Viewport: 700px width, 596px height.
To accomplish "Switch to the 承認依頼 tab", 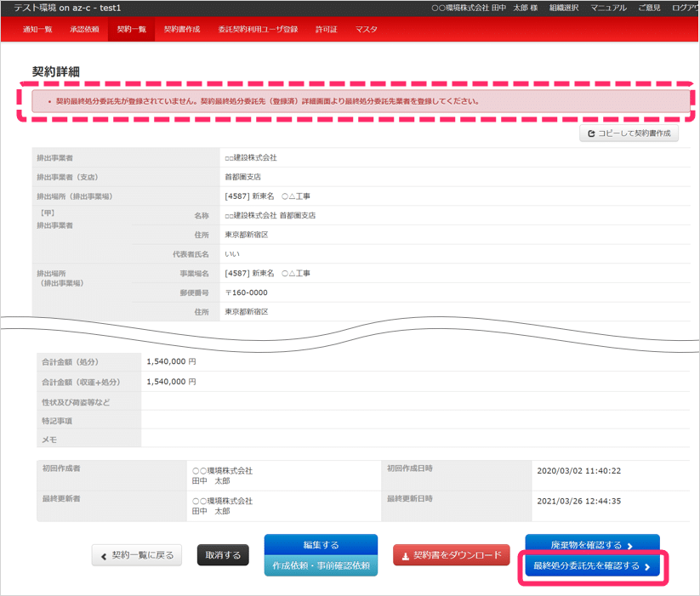I will [84, 30].
